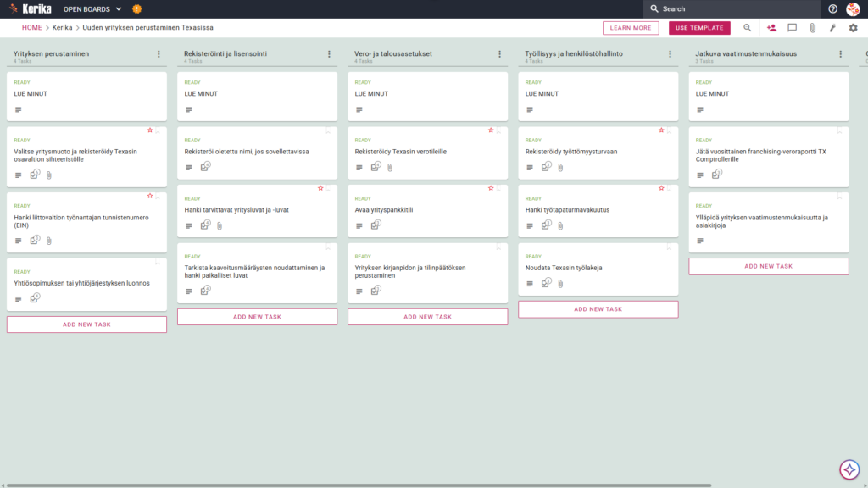Screen dimensions: 868x488
Task: Click the Search input field
Action: 732,8
